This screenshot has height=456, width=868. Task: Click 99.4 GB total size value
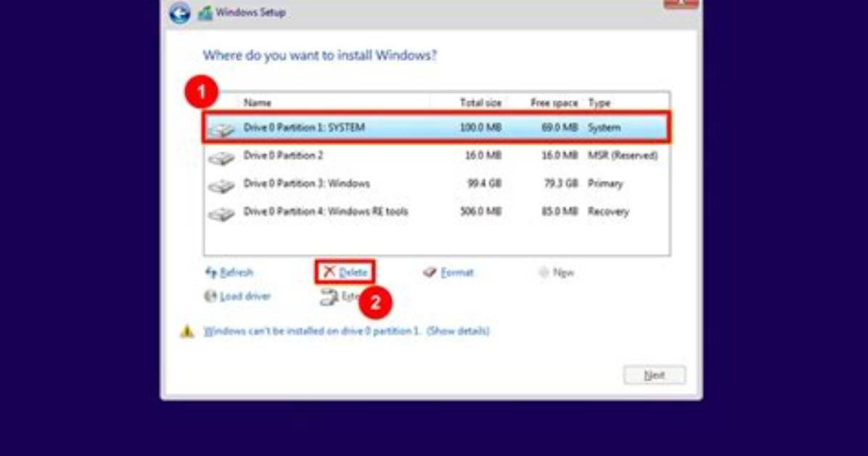click(x=484, y=184)
